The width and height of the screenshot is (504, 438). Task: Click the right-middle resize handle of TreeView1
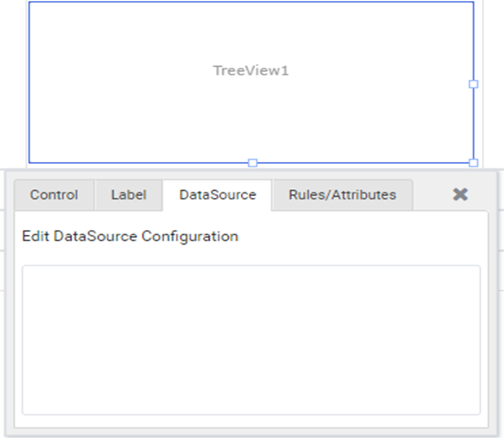click(x=474, y=84)
